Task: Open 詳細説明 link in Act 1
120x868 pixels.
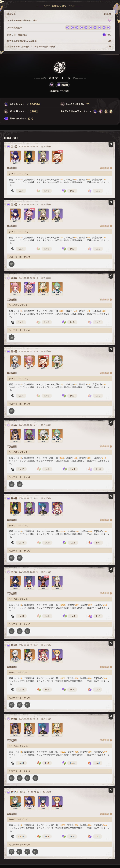Action: (104, 168)
